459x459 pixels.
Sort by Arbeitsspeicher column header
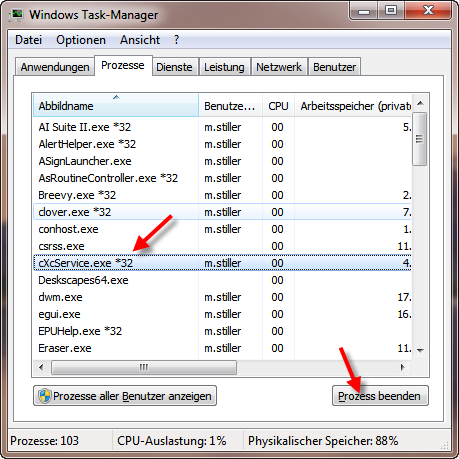[353, 106]
